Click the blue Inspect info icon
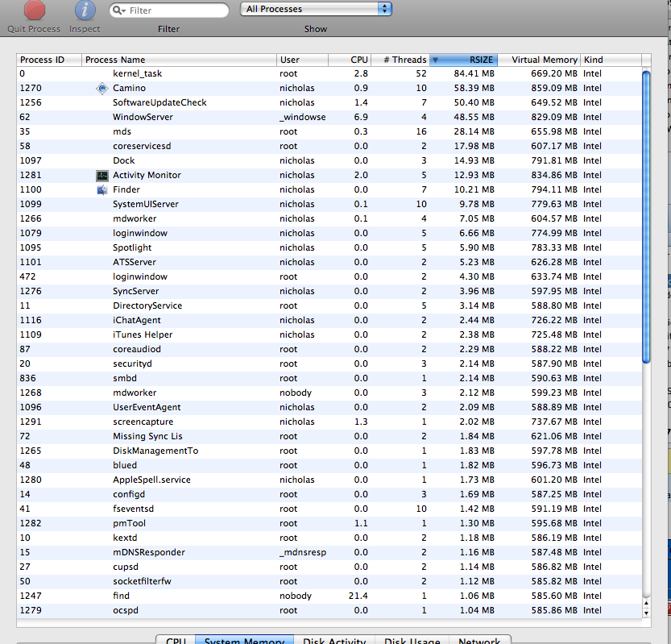This screenshot has width=671, height=644. (85, 10)
